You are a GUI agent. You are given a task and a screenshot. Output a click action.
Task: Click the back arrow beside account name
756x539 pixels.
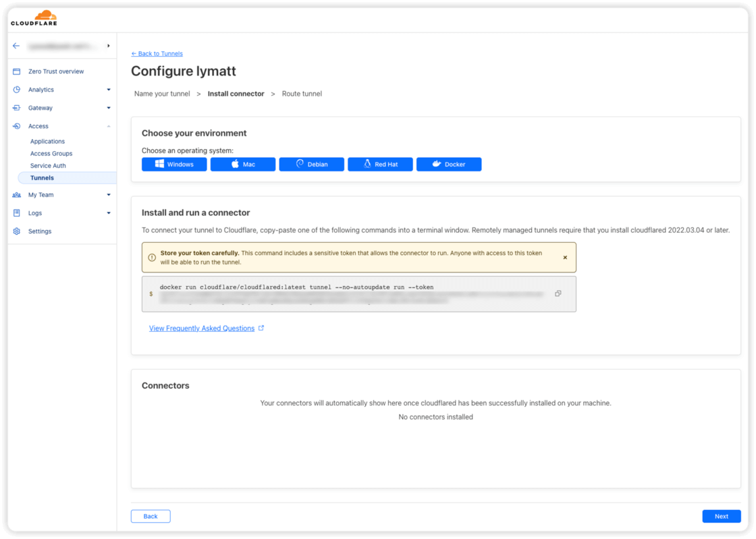(16, 46)
